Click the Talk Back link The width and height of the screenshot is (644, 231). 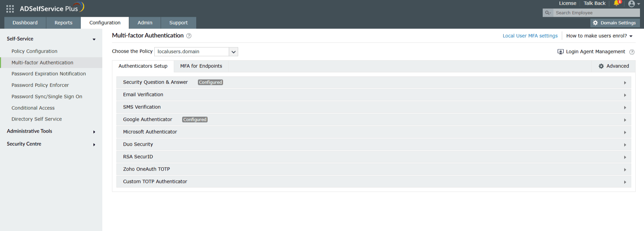[594, 3]
